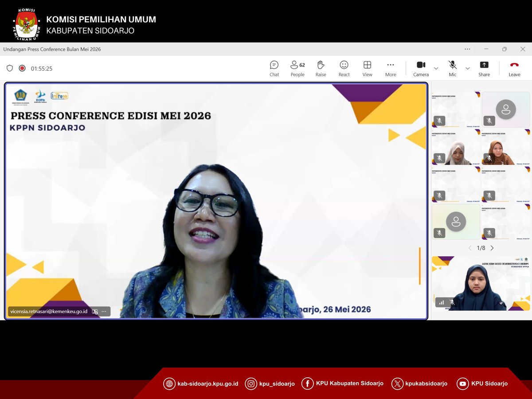
Task: Go to previous participant page arrow
Action: [x=470, y=248]
